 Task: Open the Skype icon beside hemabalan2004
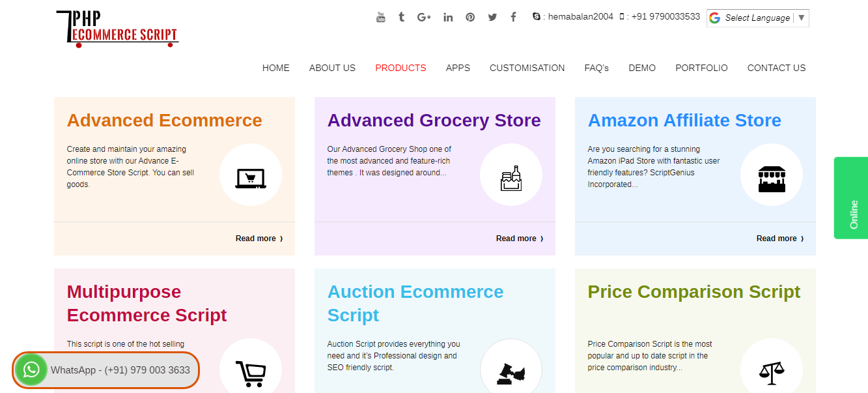[x=535, y=17]
